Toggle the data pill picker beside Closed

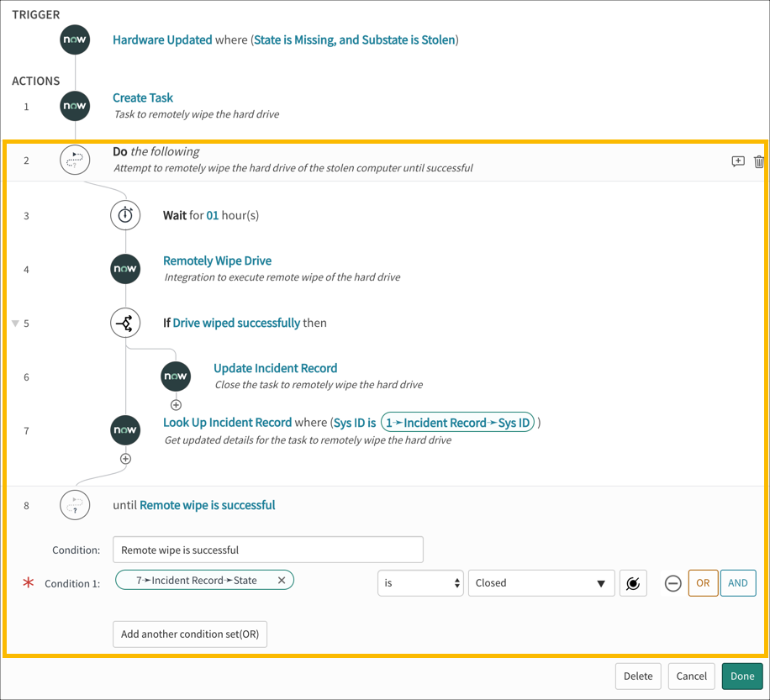pyautogui.click(x=633, y=582)
